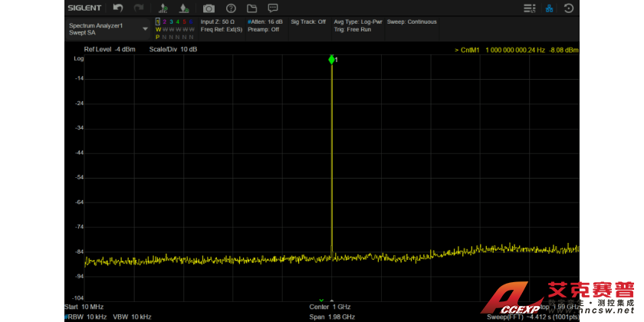Click the preset reset icon
Screen dimensions: 644x322
tap(569, 8)
